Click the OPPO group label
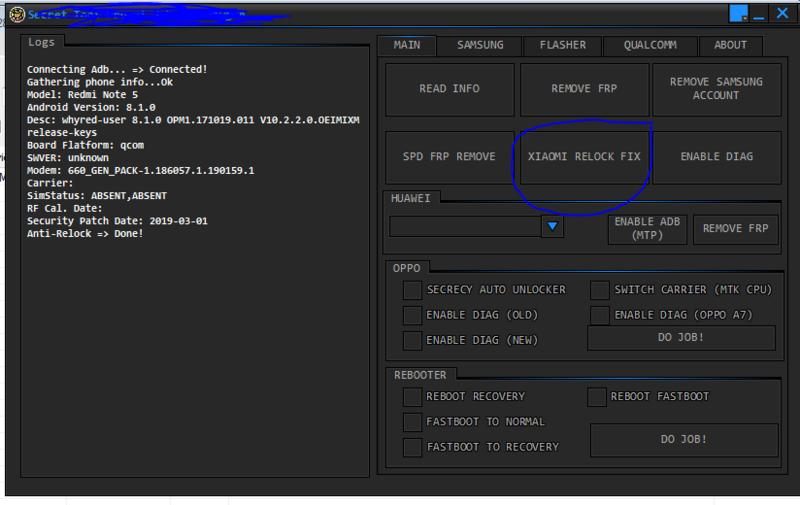Image resolution: width=800 pixels, height=505 pixels. point(407,268)
